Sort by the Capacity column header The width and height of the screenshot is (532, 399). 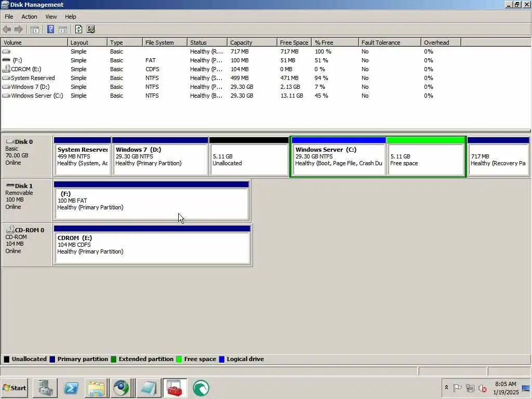(252, 43)
